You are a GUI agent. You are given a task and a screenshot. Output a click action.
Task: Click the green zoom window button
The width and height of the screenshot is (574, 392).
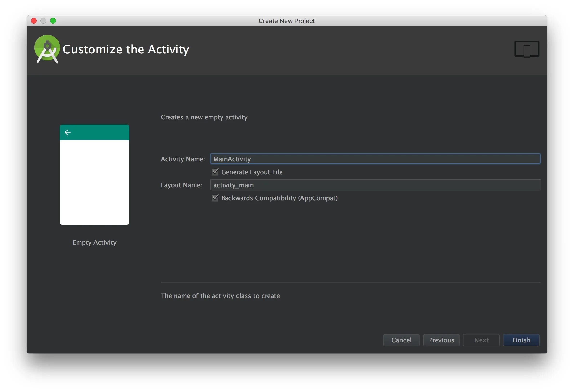pos(53,21)
